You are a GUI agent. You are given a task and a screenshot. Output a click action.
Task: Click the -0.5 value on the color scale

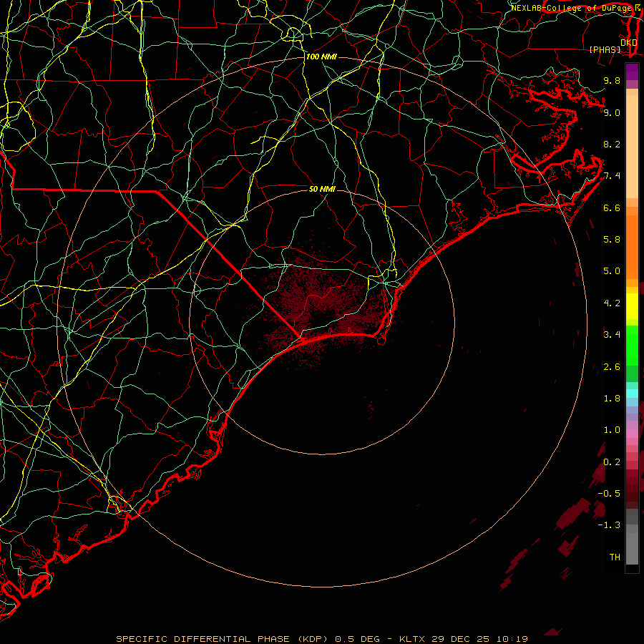[609, 494]
